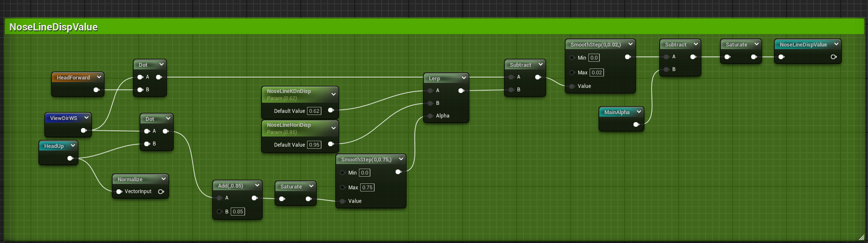Screen dimensions: 868x243
Task: Click the SmoothStep(0,0.75,) node chevron
Action: (x=401, y=159)
